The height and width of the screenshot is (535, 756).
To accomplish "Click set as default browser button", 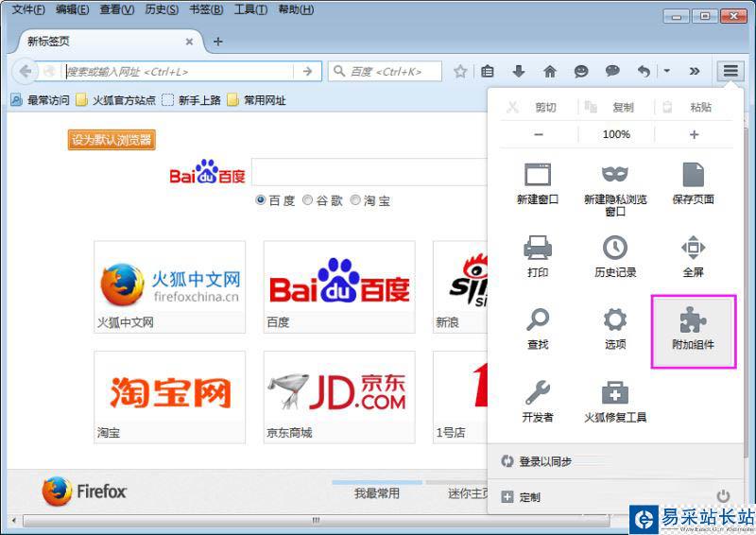I will coord(112,140).
